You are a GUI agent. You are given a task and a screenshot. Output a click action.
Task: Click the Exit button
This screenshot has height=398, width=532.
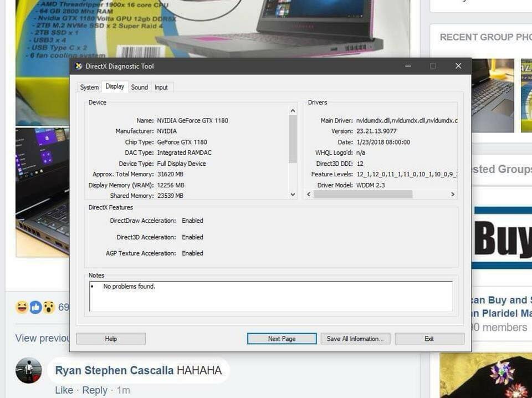(429, 339)
